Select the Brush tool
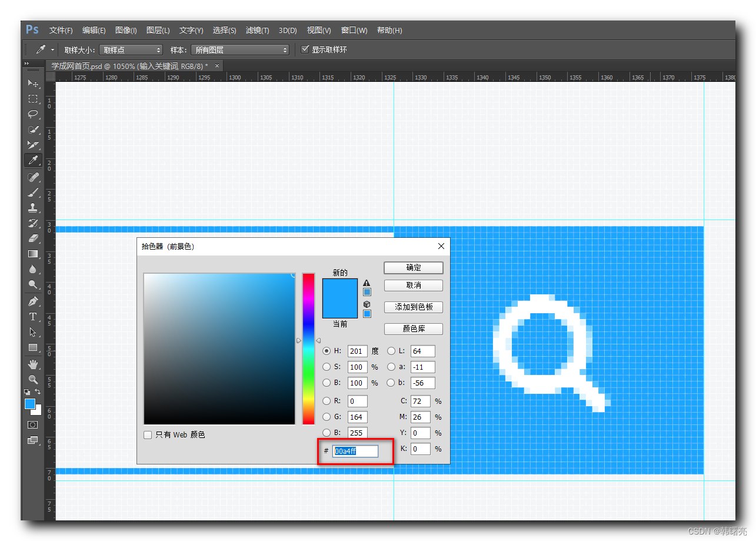This screenshot has width=756, height=541. point(33,192)
